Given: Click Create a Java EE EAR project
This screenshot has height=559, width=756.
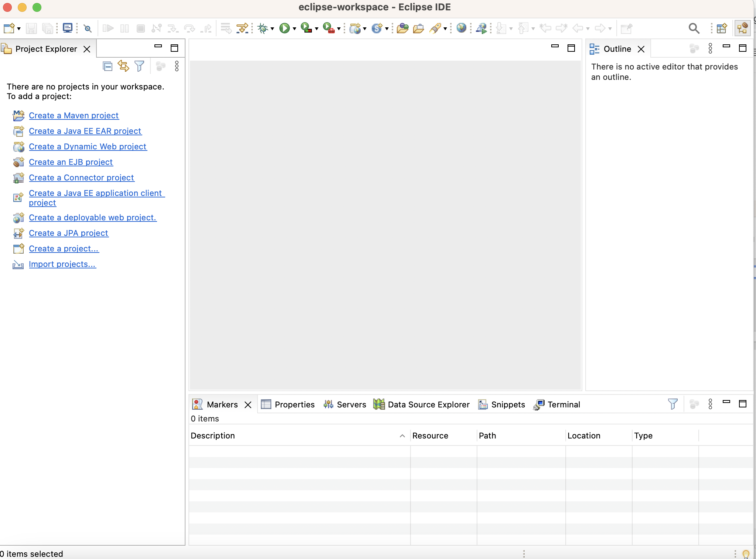Looking at the screenshot, I should tap(85, 131).
